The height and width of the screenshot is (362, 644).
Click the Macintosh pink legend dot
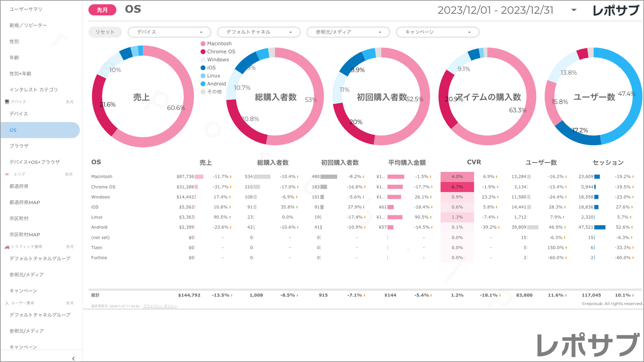[x=203, y=44]
